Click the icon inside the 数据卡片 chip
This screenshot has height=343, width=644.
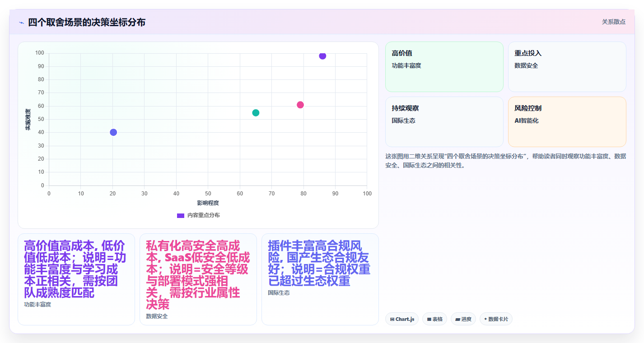[x=485, y=319]
